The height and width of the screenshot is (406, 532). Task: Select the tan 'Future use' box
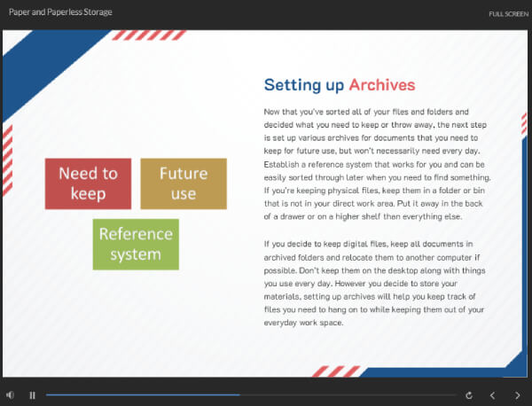pos(184,183)
